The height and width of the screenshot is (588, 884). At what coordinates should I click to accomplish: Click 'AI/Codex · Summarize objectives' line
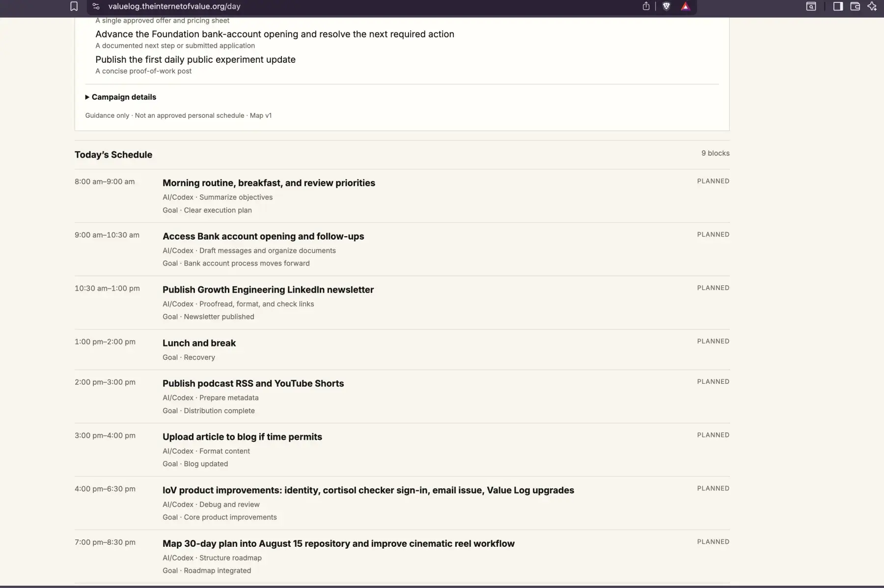218,197
